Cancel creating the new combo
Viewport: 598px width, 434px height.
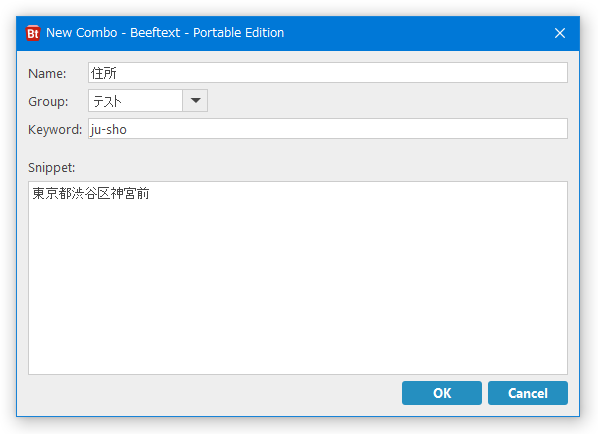527,393
